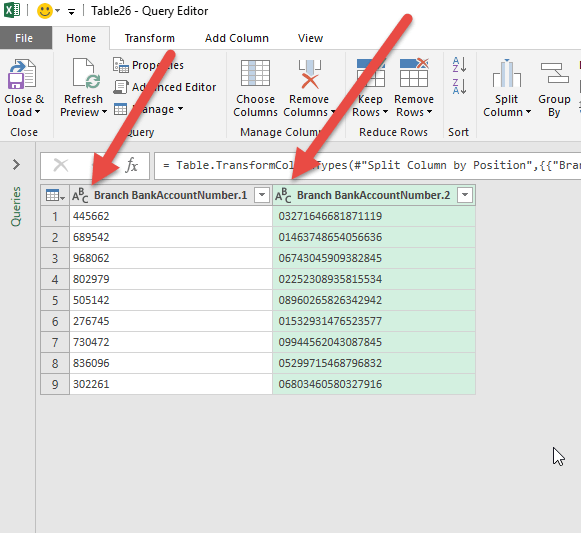
Task: Click ABC data type icon of BankAccountNumber.1
Action: point(80,195)
